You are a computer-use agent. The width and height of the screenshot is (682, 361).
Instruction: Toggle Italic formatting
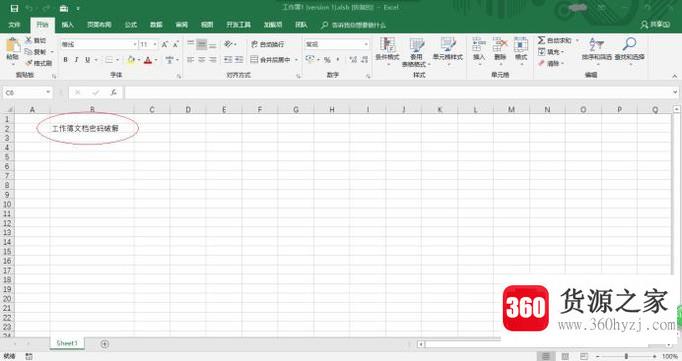76,60
